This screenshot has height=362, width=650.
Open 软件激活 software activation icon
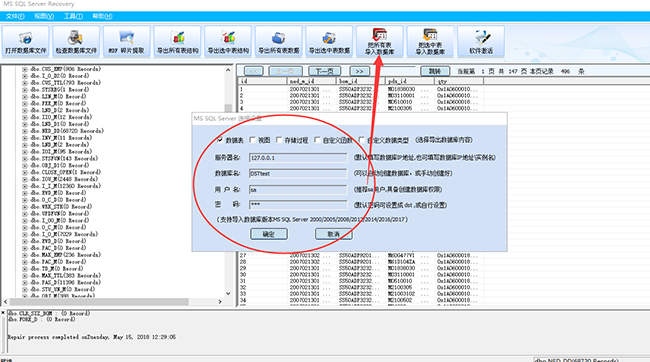(481, 41)
